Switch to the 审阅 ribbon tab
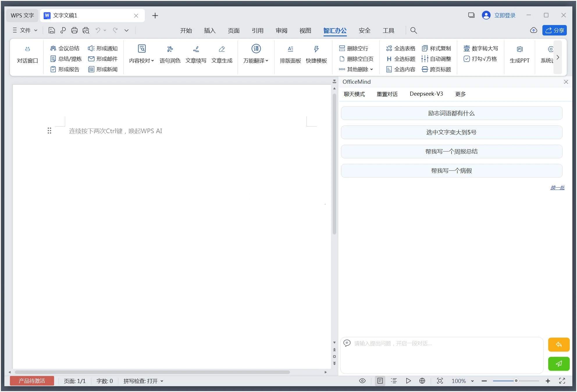The height and width of the screenshot is (392, 577). 281,30
